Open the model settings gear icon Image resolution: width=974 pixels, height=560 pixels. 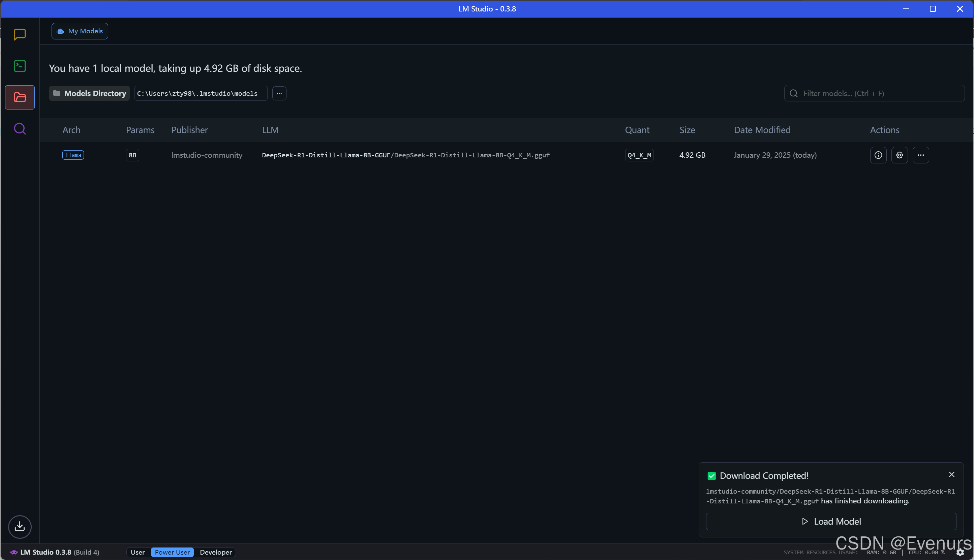900,155
